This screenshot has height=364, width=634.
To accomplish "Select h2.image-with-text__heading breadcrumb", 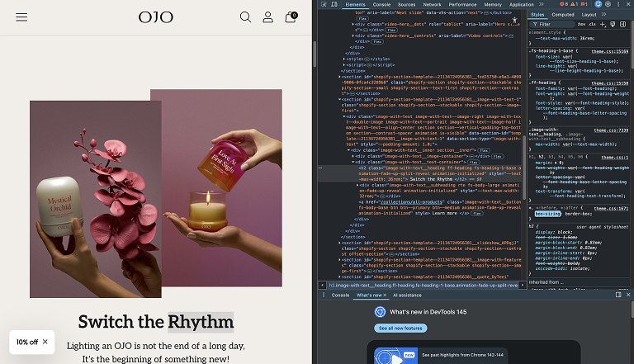I will (x=423, y=285).
